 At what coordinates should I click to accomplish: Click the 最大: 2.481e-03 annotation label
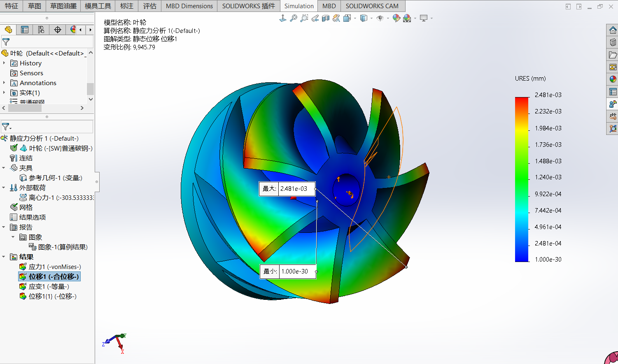pos(287,189)
